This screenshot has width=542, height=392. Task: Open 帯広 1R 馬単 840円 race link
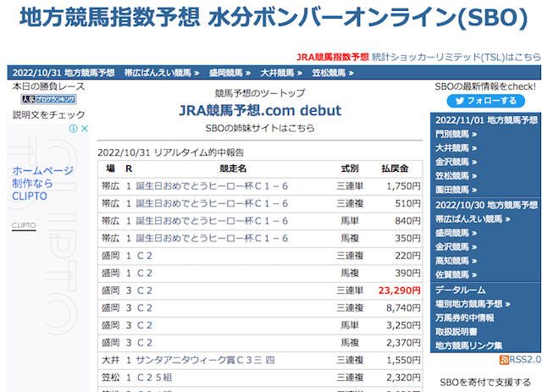[x=212, y=221]
